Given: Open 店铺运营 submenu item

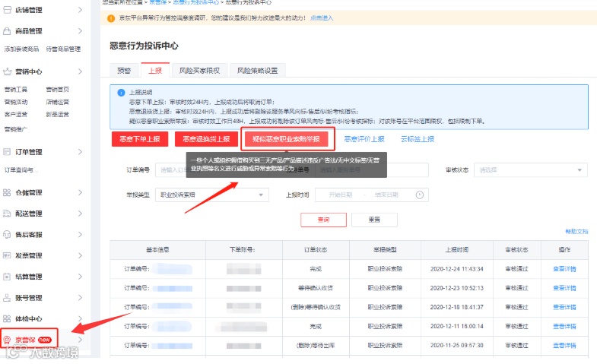Looking at the screenshot, I should click(x=58, y=102).
